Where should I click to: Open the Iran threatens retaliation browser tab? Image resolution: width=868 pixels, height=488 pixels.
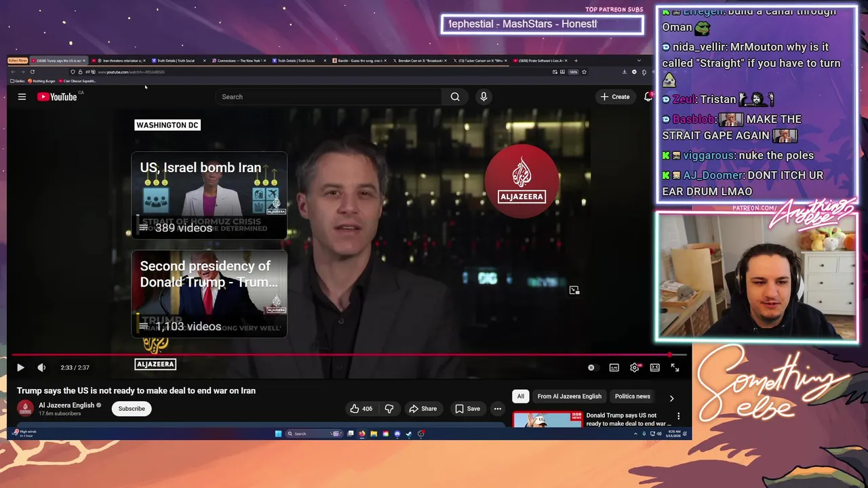[x=119, y=60]
